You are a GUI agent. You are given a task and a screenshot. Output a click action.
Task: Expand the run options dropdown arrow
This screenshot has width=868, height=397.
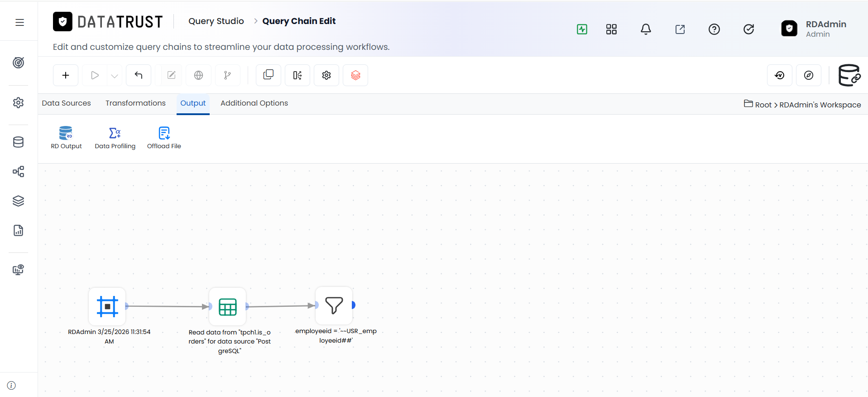[115, 76]
